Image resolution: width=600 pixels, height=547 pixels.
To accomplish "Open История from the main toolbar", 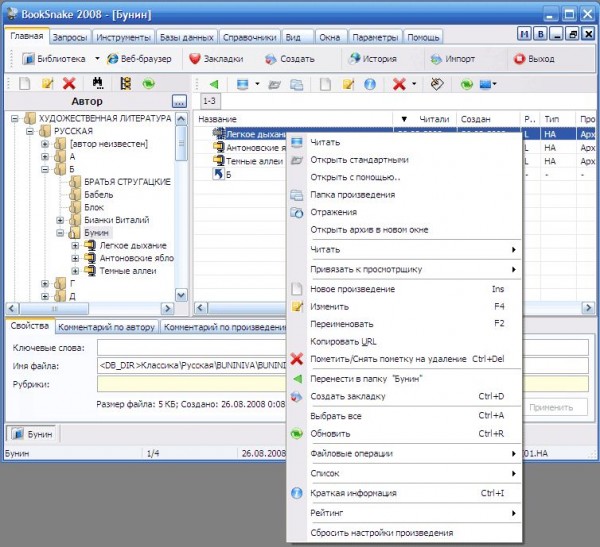I will [x=373, y=59].
